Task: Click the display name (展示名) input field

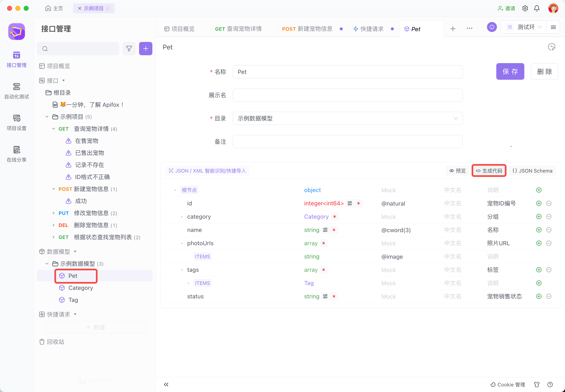Action: pyautogui.click(x=347, y=95)
